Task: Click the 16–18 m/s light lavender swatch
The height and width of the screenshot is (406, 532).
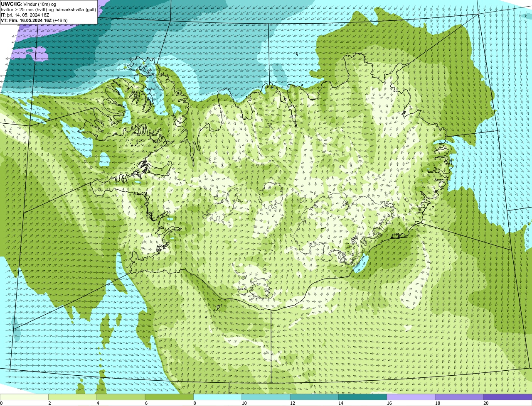Action: 411,397
